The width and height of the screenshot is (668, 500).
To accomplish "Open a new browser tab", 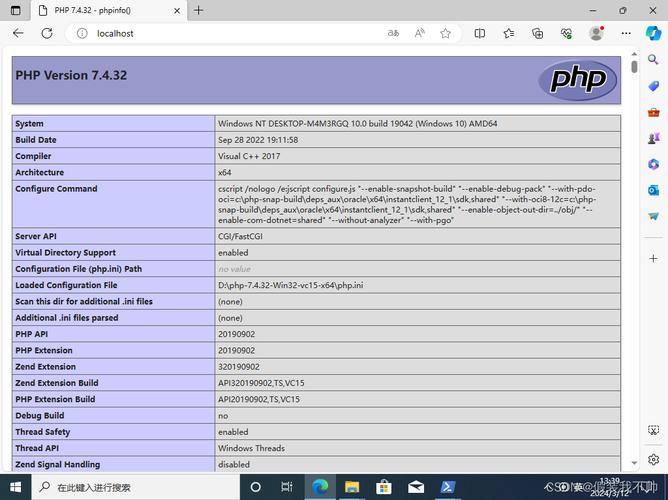I will [x=199, y=10].
